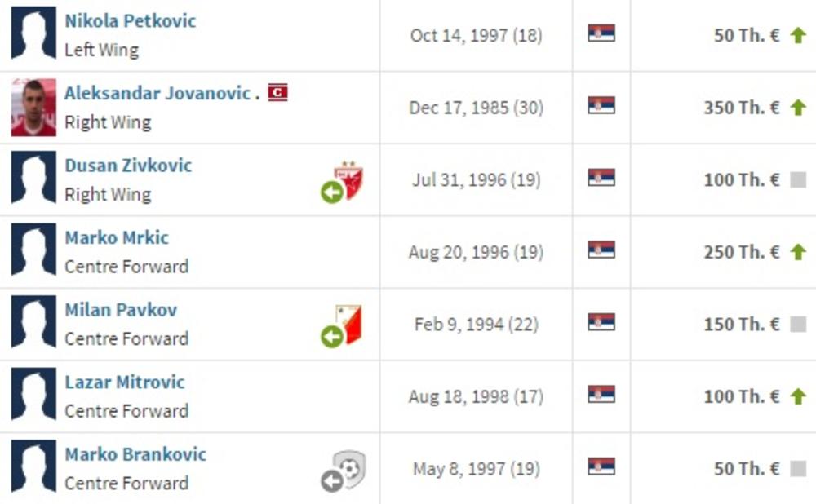Viewport: 816px width, 504px height.
Task: Click the captain badge beside Aleksandar Jovanovic
Action: click(278, 92)
